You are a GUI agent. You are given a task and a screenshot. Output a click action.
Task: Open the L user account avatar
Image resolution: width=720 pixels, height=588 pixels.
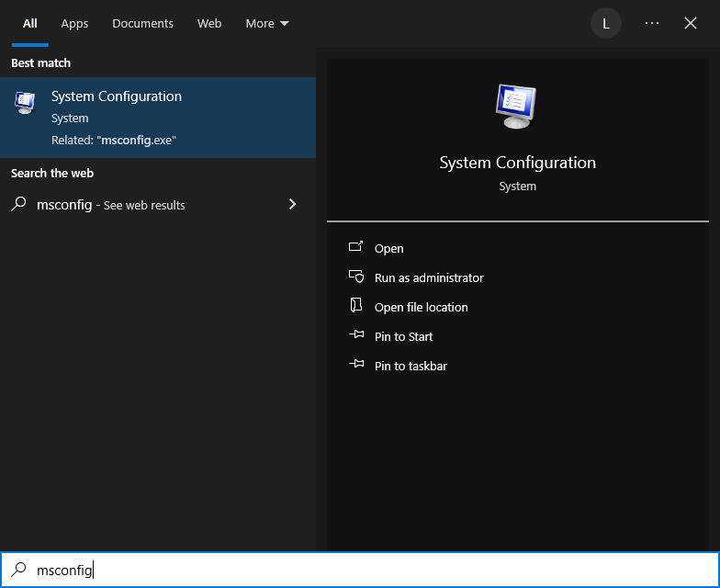click(606, 24)
